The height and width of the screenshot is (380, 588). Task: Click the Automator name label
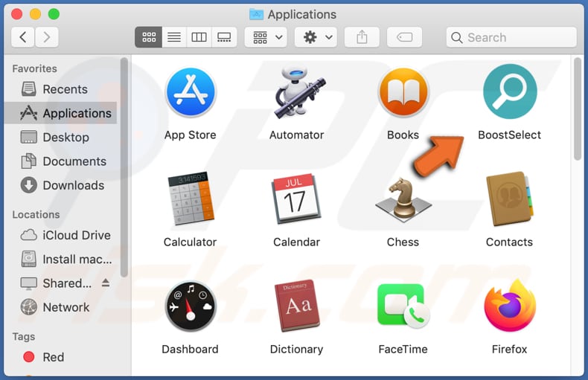[x=297, y=135]
